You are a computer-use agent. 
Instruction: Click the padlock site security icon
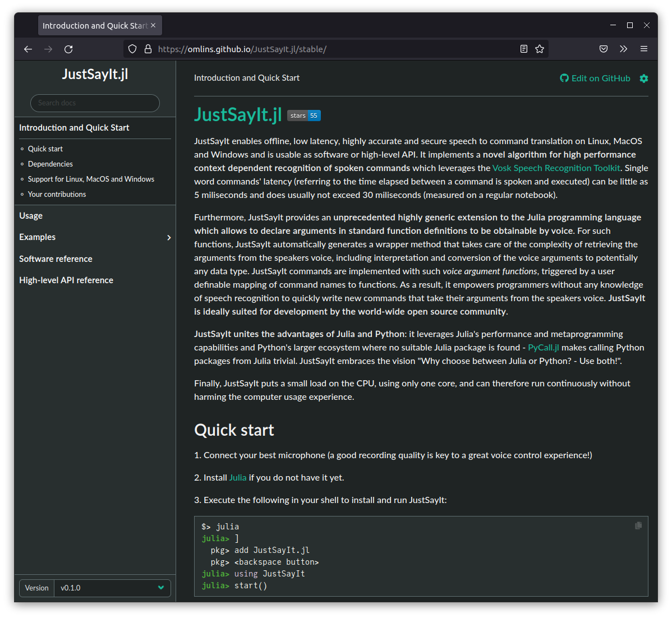point(148,49)
